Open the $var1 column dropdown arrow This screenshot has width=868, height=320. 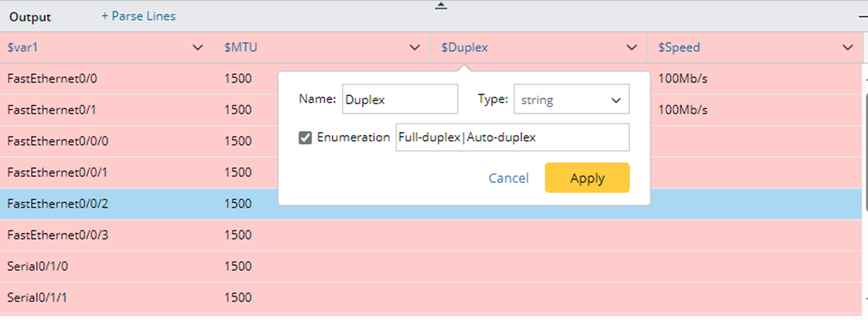[x=198, y=48]
